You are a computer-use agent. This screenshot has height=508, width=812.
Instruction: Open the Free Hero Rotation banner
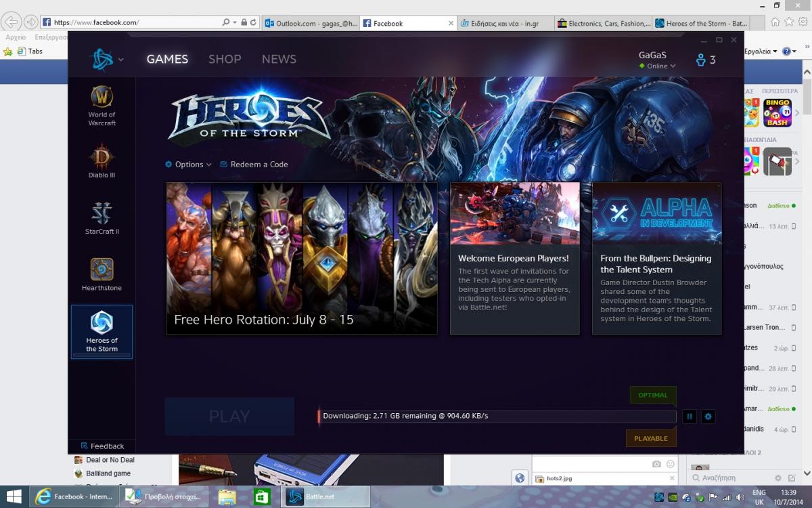coord(302,258)
